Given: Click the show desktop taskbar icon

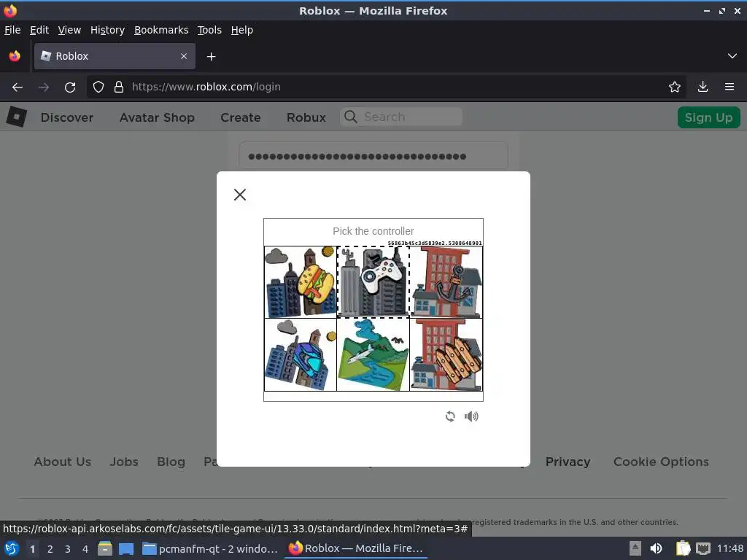Looking at the screenshot, I should (126, 548).
